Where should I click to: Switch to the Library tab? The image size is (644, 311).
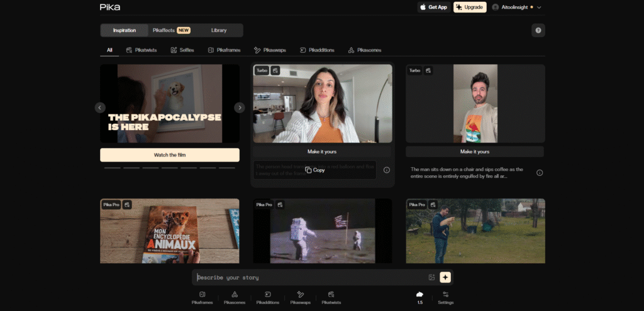click(219, 30)
